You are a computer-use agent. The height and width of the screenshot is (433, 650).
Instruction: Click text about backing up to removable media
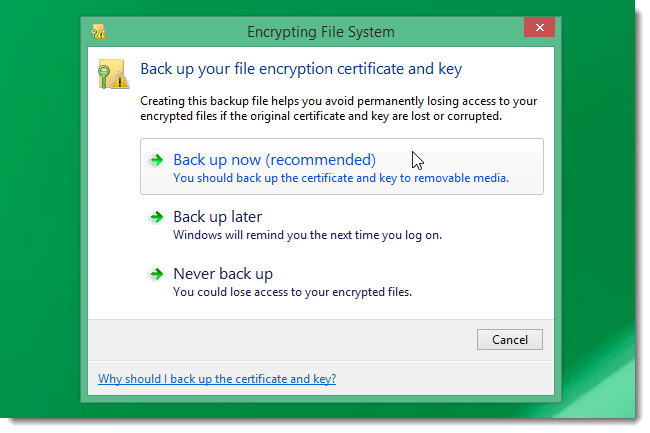340,179
